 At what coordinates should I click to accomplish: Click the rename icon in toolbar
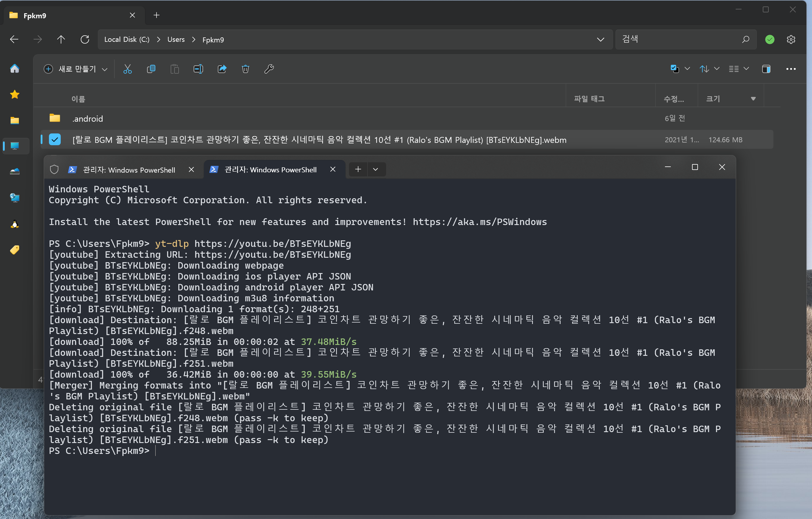[198, 69]
